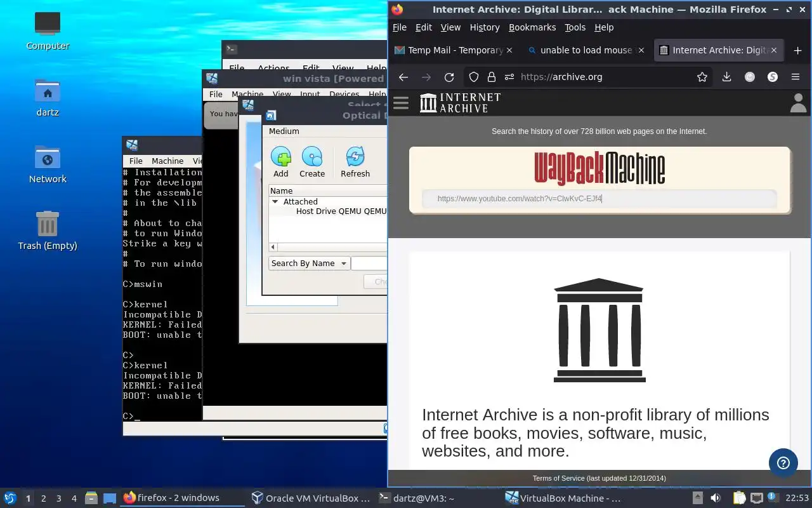Close the Temp Mail tab
This screenshot has width=812, height=508.
509,50
